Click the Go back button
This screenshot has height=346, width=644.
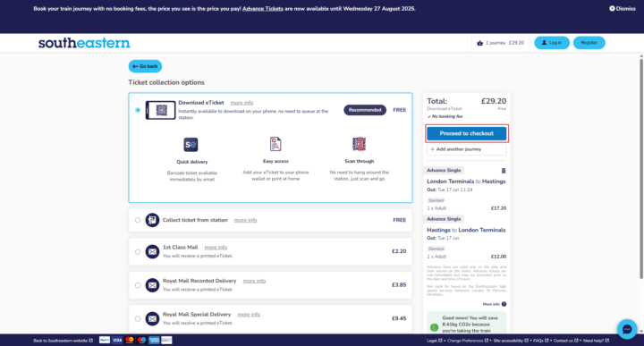click(x=145, y=66)
